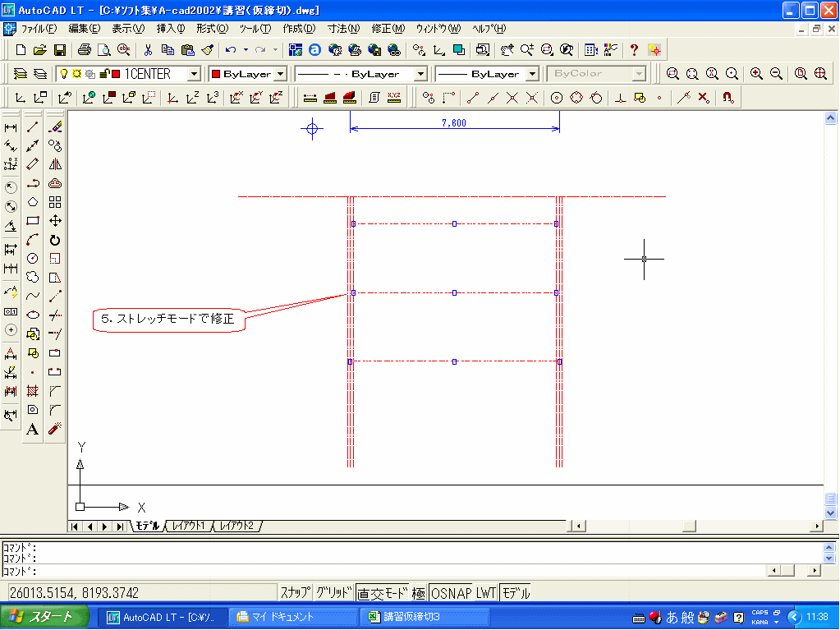Click the Undo arrow icon

231,50
